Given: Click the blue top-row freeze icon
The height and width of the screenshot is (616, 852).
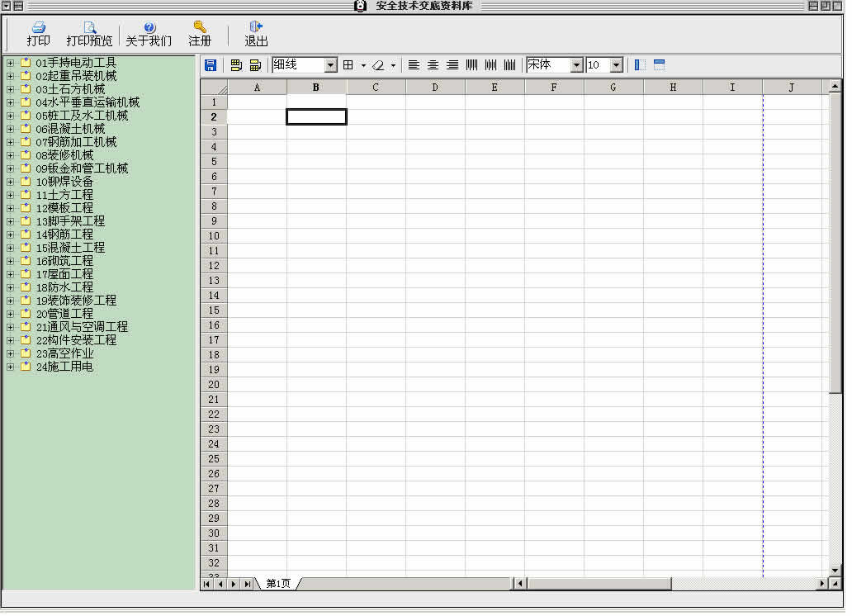Looking at the screenshot, I should [659, 65].
